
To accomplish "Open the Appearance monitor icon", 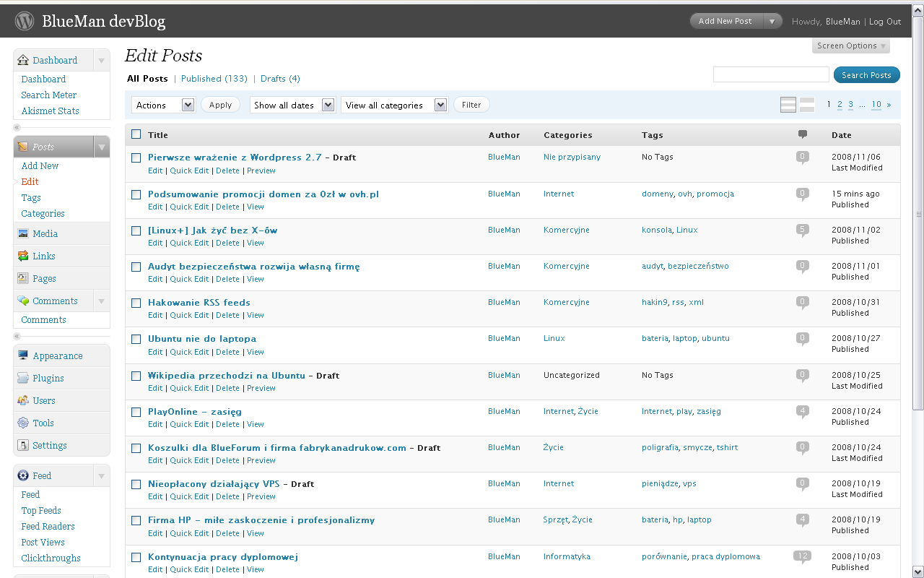I will [23, 355].
